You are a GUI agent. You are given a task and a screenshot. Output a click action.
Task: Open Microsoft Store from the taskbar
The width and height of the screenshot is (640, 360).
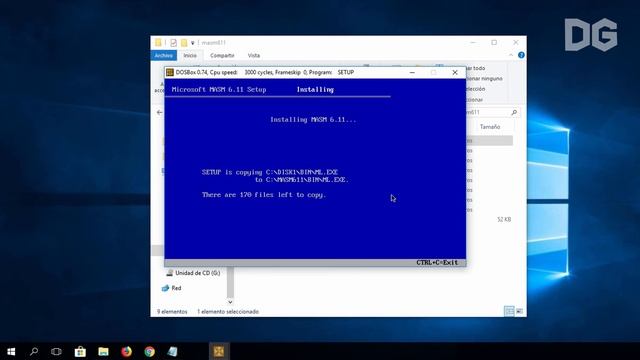click(80, 351)
